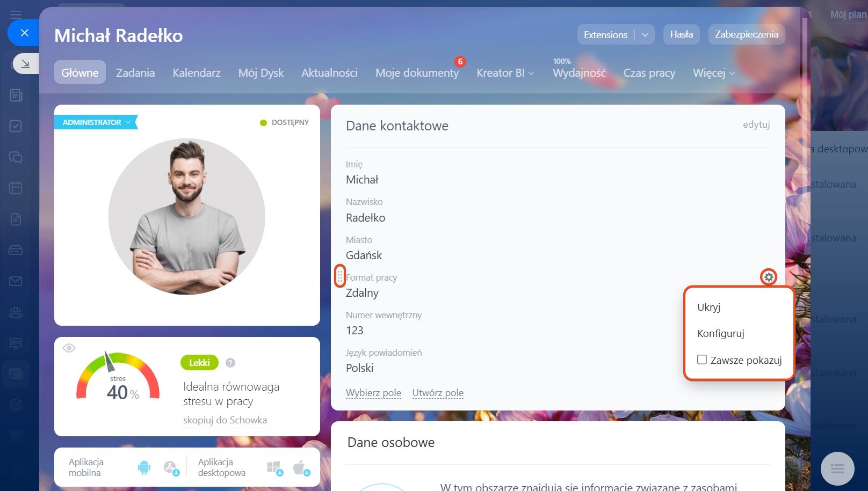Click the Dane osobowe section heading
Viewport: 868px width, 491px height.
tap(391, 443)
